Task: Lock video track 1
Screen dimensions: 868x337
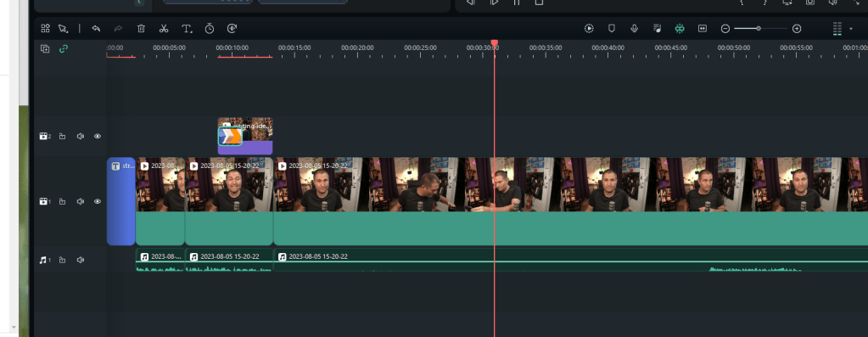Action: 63,201
